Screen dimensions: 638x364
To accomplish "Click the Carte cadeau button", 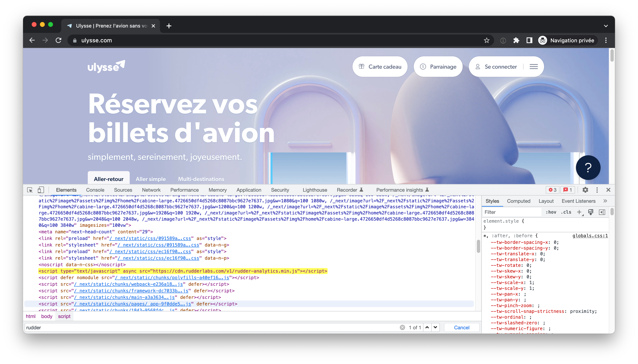I will point(380,67).
